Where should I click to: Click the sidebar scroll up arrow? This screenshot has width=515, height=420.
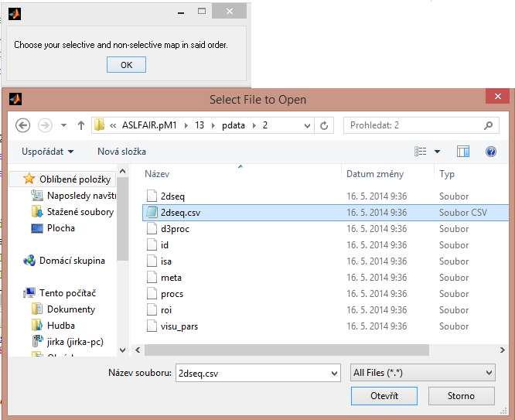(x=122, y=171)
